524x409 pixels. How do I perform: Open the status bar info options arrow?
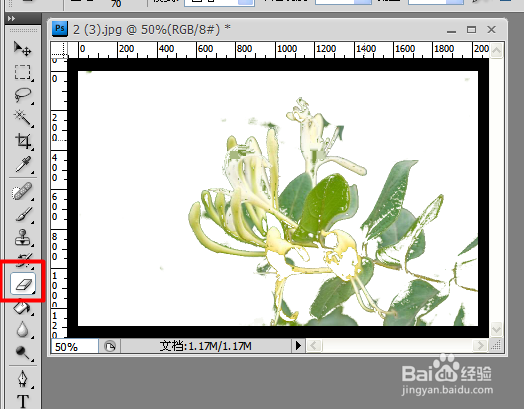[298, 346]
